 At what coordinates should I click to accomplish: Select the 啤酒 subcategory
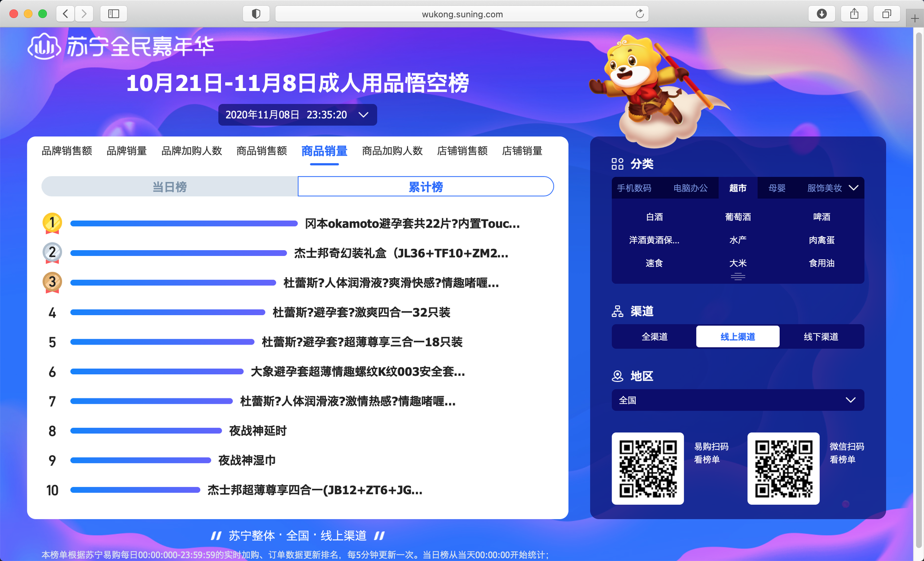pos(821,217)
